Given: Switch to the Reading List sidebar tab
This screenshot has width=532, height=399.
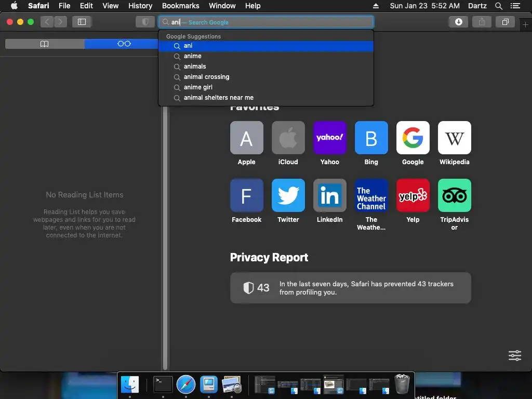Looking at the screenshot, I should (124, 44).
